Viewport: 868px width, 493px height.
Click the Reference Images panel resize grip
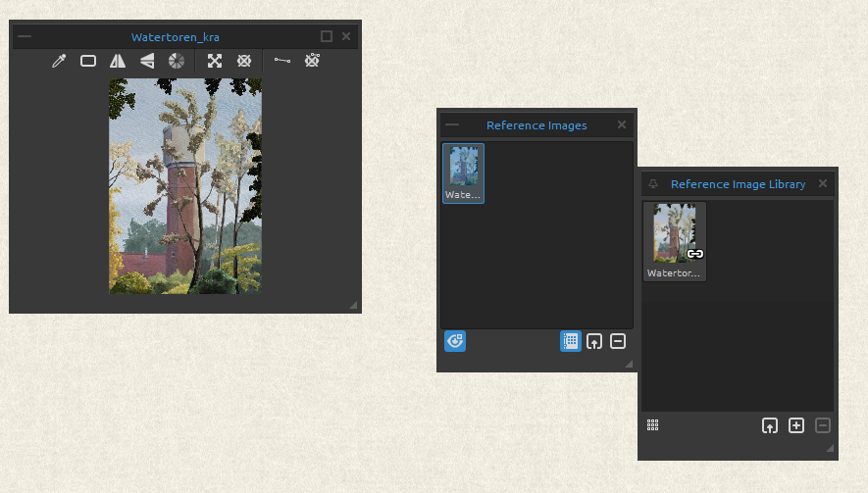[x=629, y=364]
